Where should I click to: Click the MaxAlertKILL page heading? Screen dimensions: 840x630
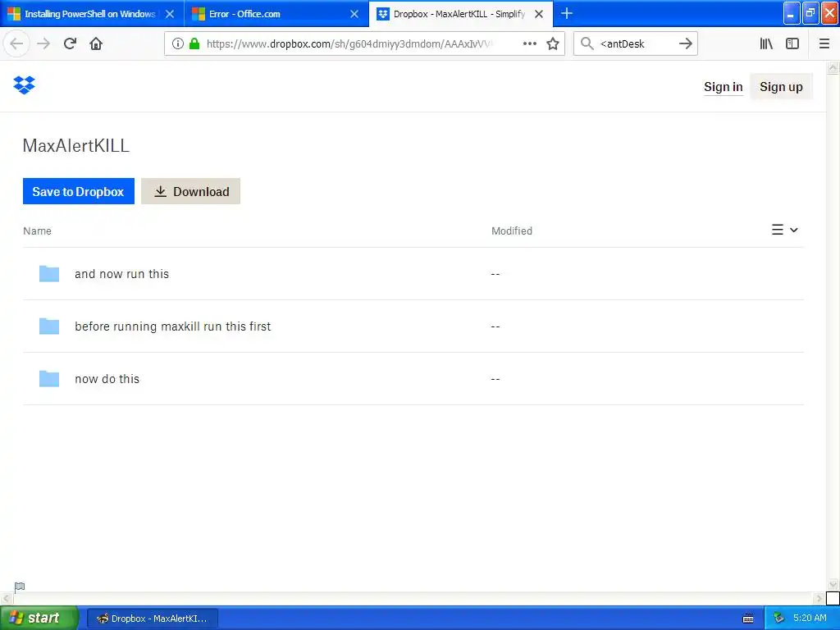pyautogui.click(x=76, y=146)
